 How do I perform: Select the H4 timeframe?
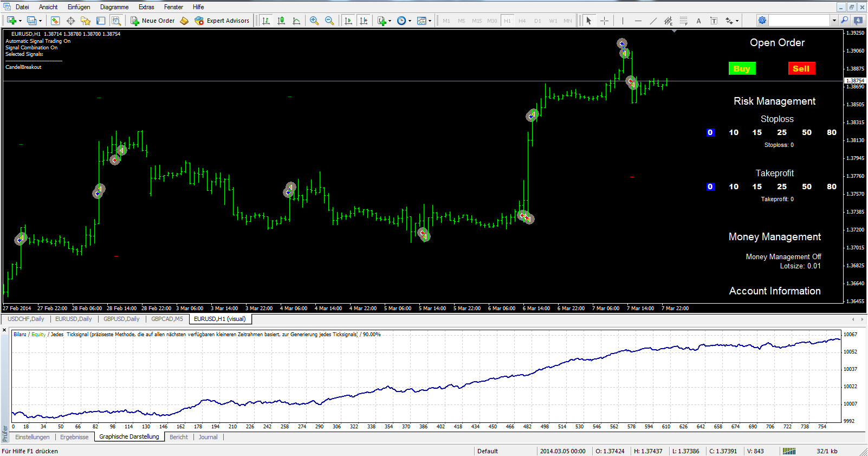click(x=522, y=21)
